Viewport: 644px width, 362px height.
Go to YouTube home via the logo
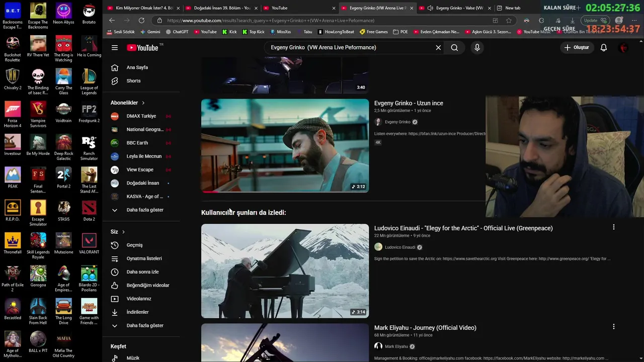click(x=142, y=47)
